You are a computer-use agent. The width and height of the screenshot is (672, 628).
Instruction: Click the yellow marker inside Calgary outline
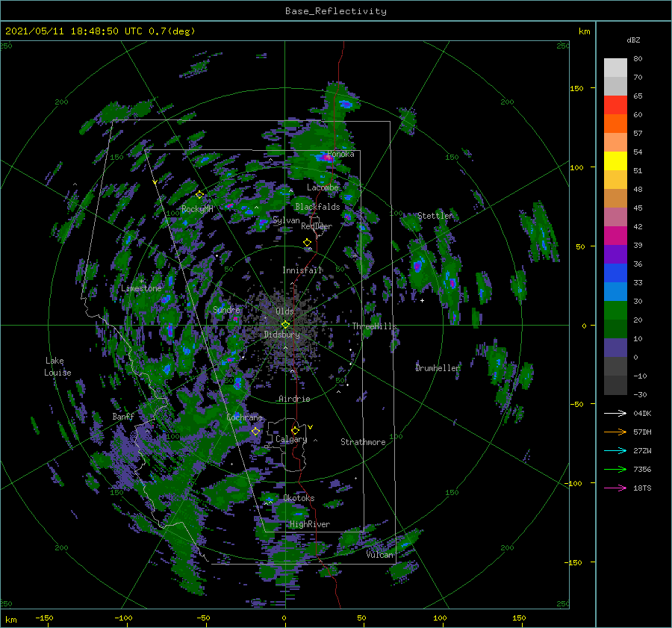295,430
